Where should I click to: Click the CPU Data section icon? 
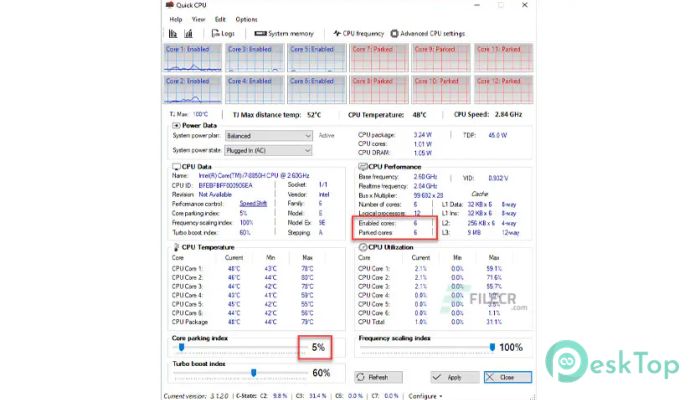coord(176,167)
